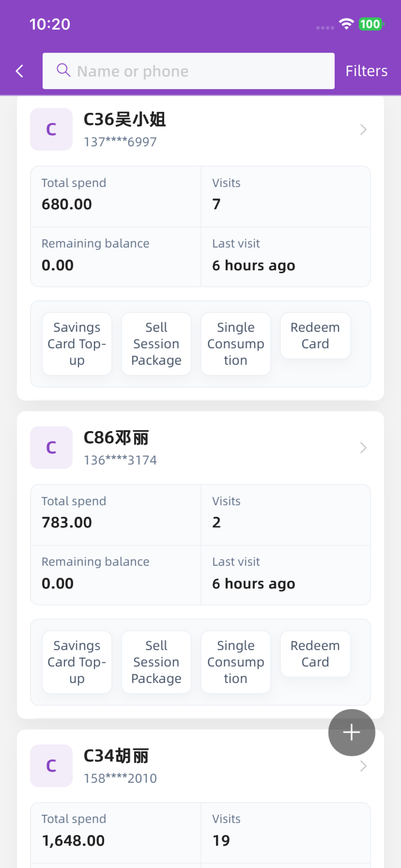Viewport: 401px width, 868px height.
Task: Tap the Wi-Fi status icon
Action: coord(346,24)
